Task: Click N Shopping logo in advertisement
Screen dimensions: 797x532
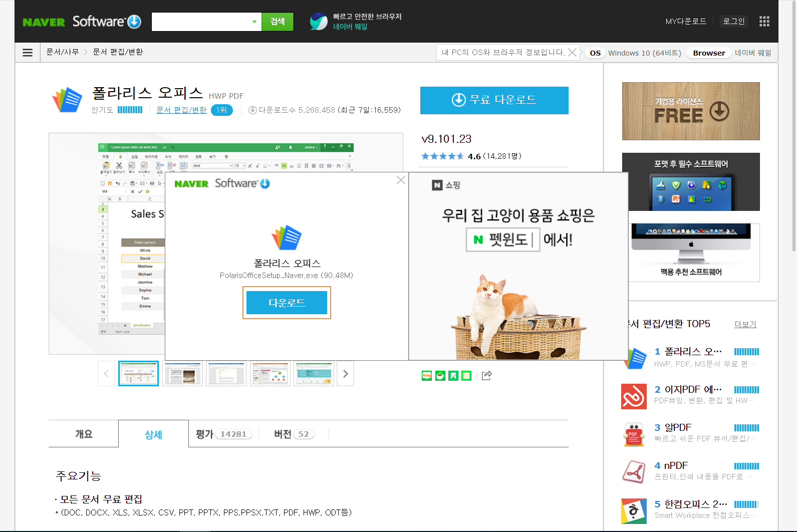Action: (x=446, y=185)
